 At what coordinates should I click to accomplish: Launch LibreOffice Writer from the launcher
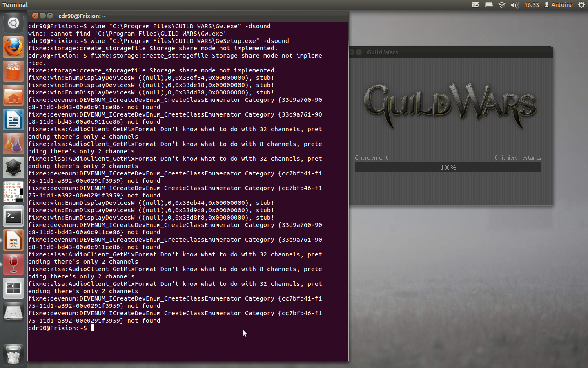click(13, 119)
